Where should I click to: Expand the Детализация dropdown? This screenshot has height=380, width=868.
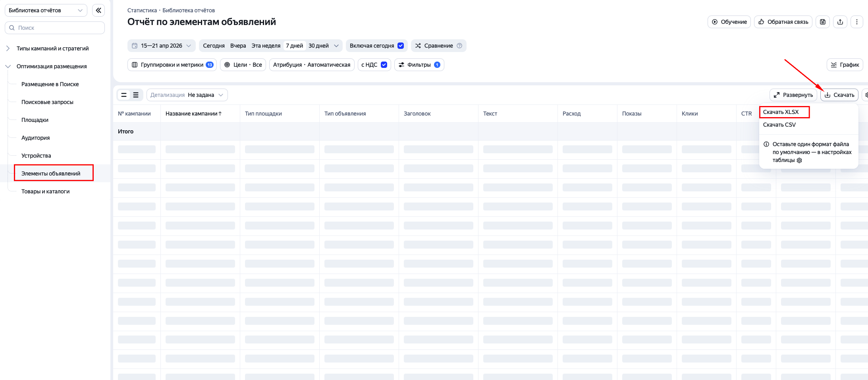187,95
